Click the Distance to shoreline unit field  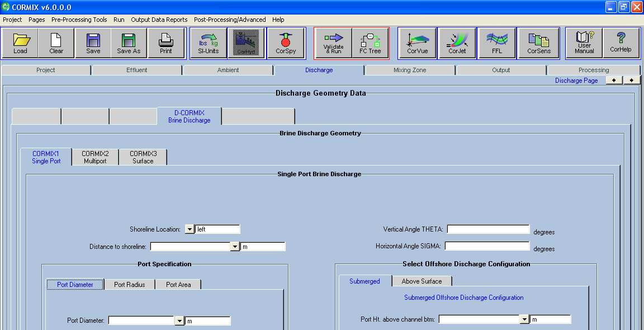(263, 247)
